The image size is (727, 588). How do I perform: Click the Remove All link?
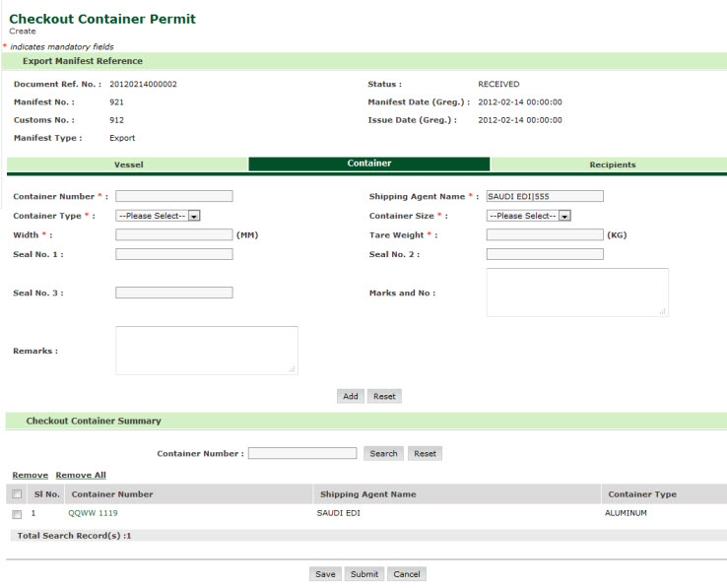[x=81, y=475]
